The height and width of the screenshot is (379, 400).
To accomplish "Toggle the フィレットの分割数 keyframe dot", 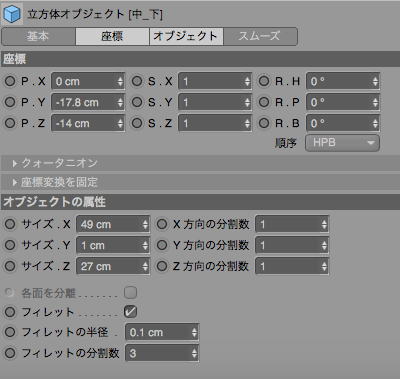I will click(x=10, y=353).
